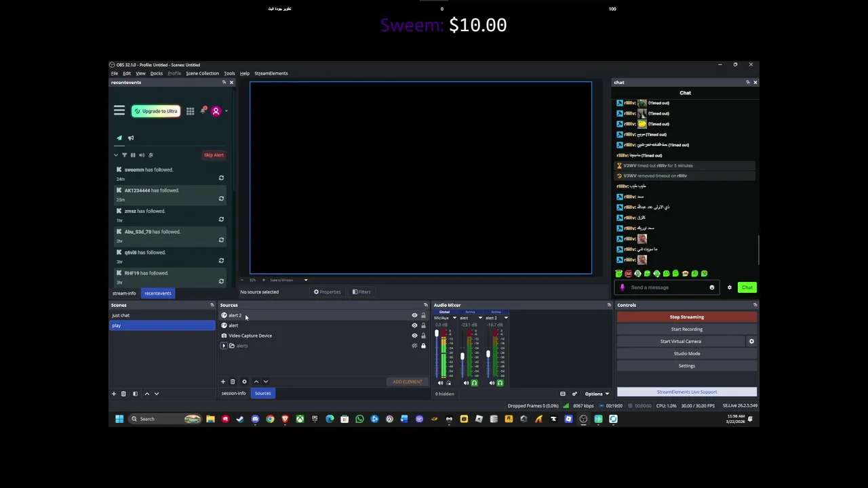Hide the Video Capture Device source
The image size is (868, 488).
pyautogui.click(x=414, y=335)
